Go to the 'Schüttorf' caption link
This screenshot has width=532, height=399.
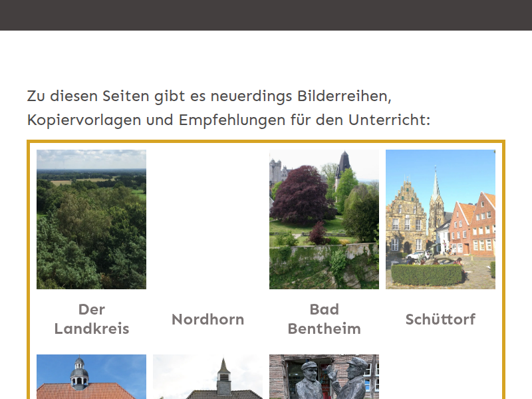440,319
